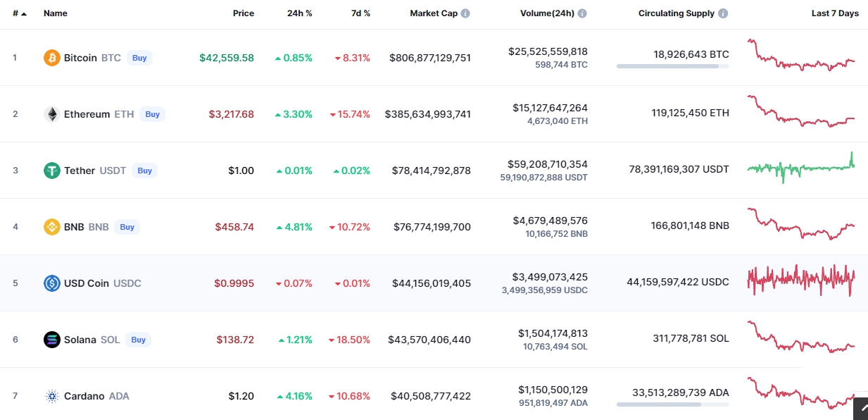Click the 311,778,781 SOL supply value
This screenshot has width=868, height=420.
pos(691,338)
